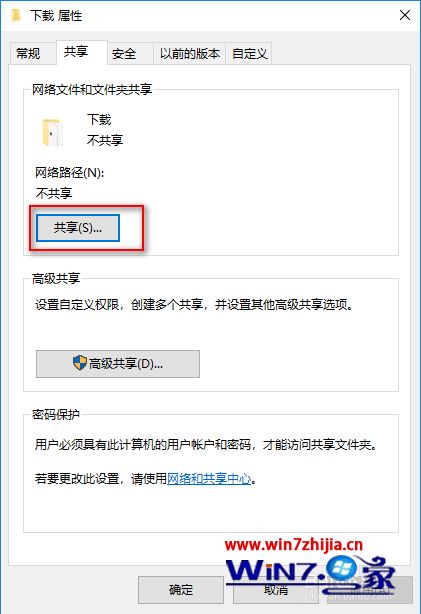Image resolution: width=421 pixels, height=614 pixels.
Task: Click the 网络文件和文件夹共享 group heading
Action: [92, 90]
